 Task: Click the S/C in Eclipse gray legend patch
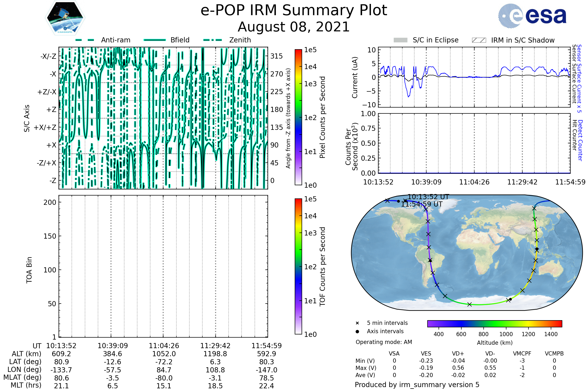point(400,40)
